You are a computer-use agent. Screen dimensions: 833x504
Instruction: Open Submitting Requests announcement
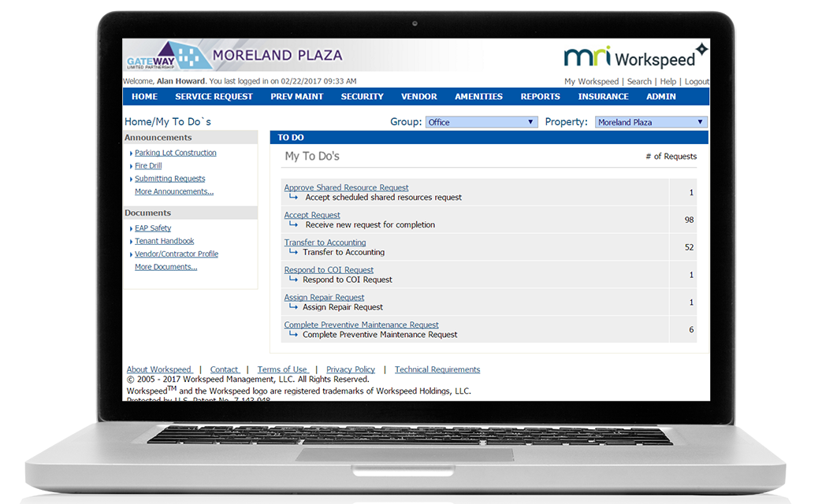[170, 179]
